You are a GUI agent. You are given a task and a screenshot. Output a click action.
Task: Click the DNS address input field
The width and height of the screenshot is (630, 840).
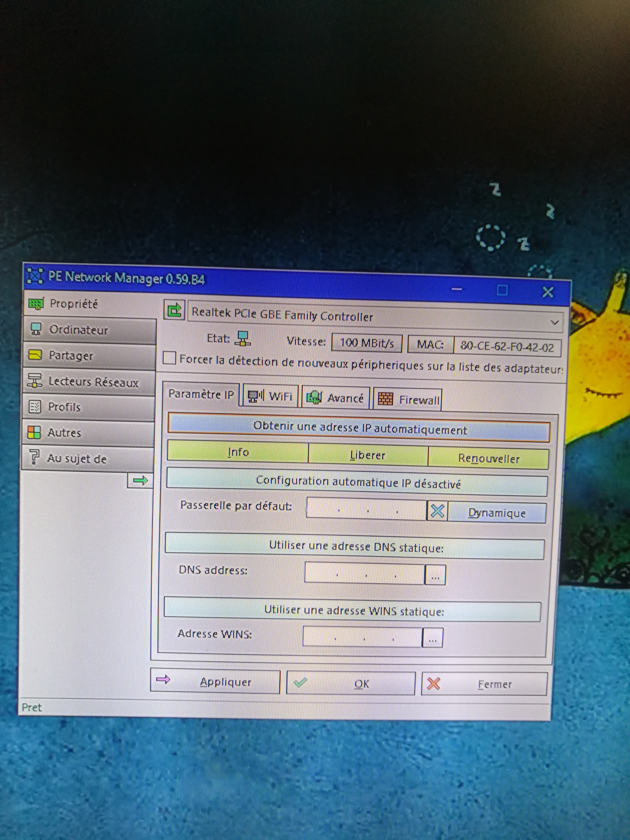(365, 574)
